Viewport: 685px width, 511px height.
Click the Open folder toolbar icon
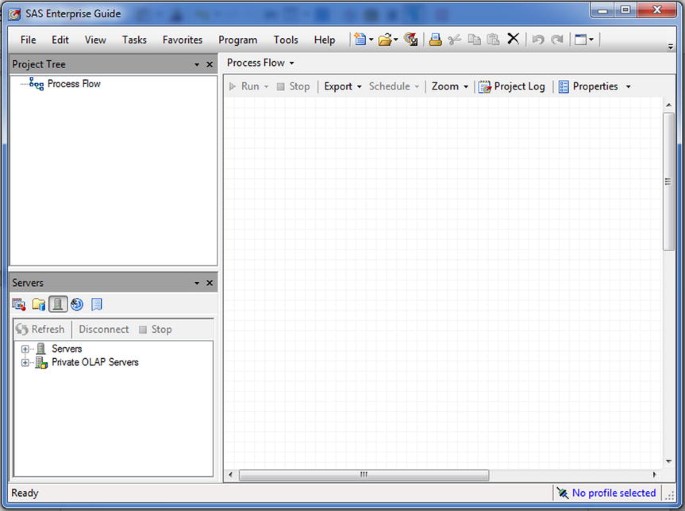point(385,40)
